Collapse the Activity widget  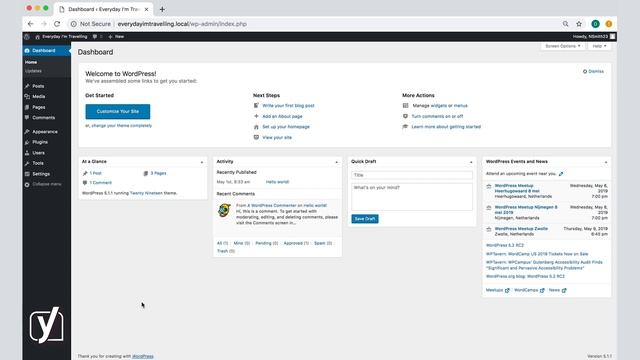point(336,162)
